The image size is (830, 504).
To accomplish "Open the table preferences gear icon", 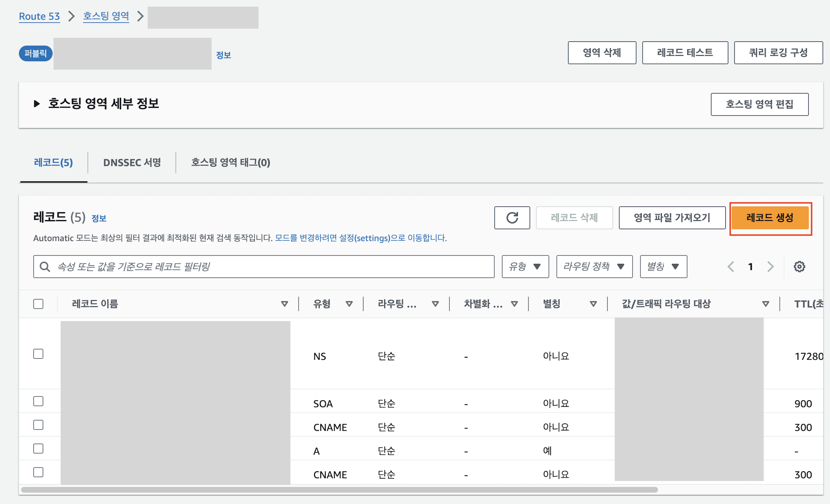I will pyautogui.click(x=799, y=267).
